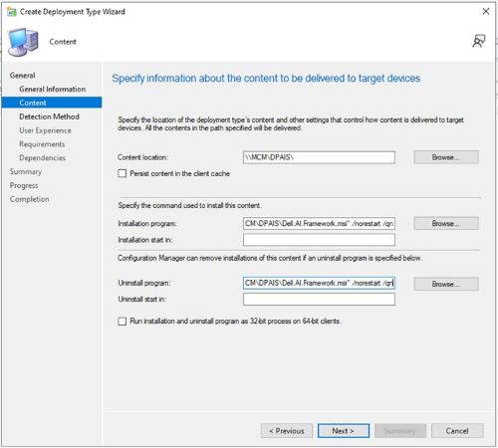The image size is (498, 448).
Task: Open the General Information wizard step
Action: (53, 89)
